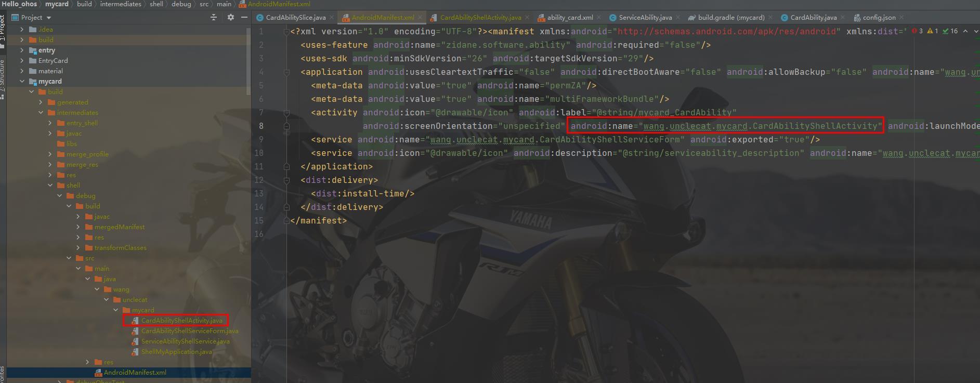Click the fold marker on line 4 application tag
The height and width of the screenshot is (383, 980).
pyautogui.click(x=286, y=72)
